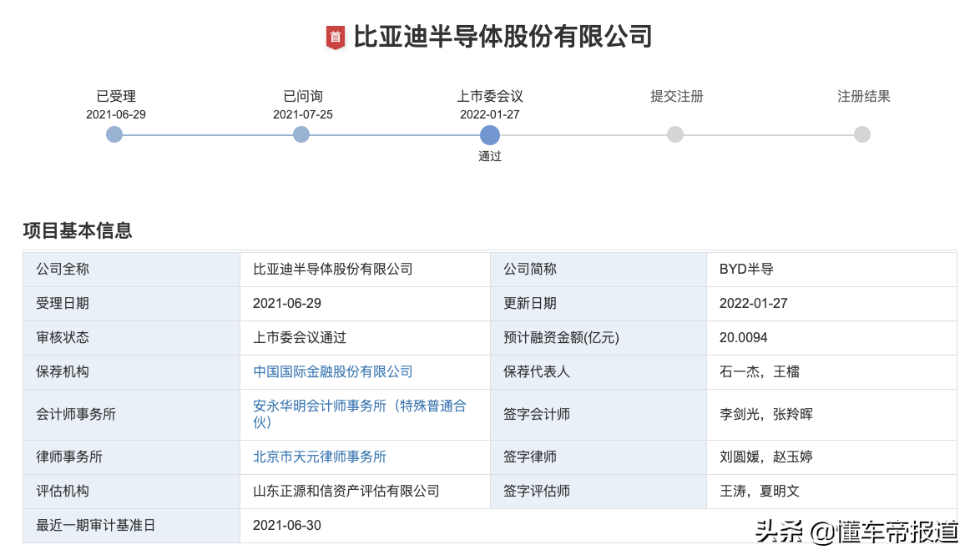Click the 注册结果 gray timeline dot
Screen dimensions: 975x560
point(862,134)
